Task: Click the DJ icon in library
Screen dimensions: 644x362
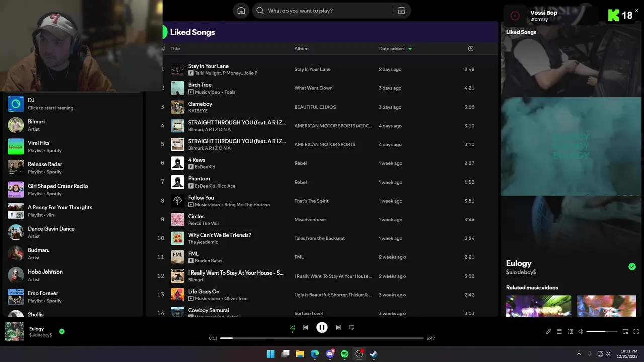Action: tap(16, 104)
